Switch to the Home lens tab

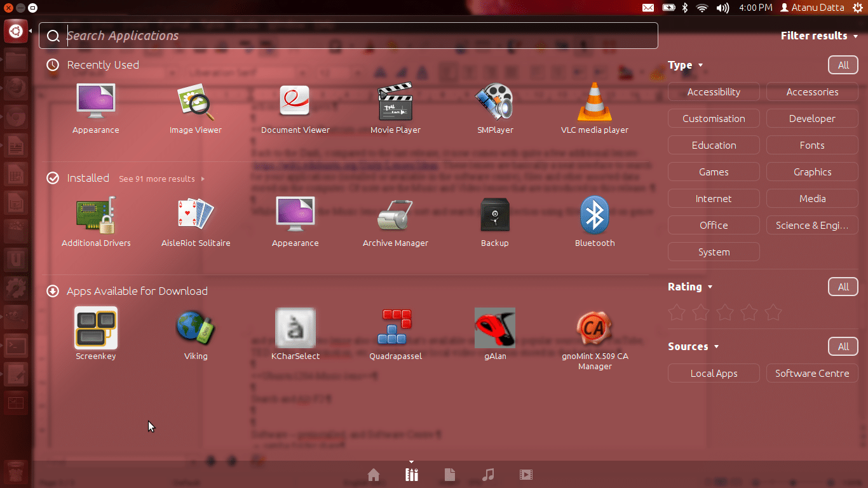coord(374,475)
